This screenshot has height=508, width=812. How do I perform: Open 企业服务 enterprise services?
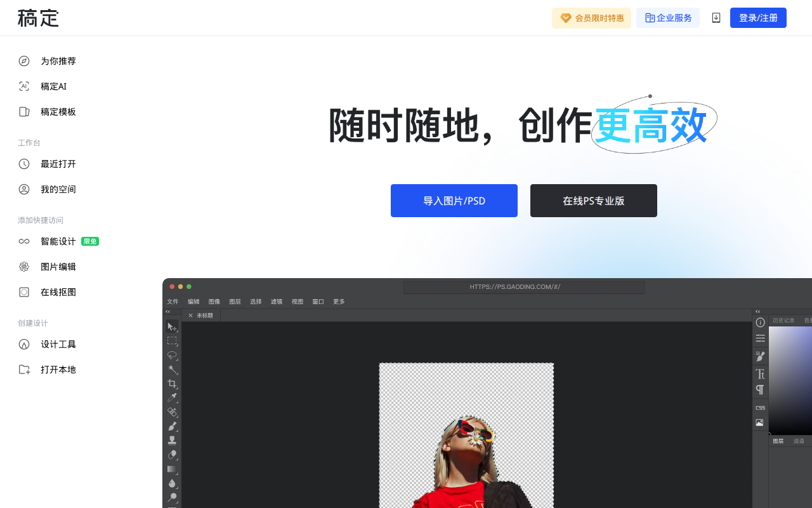tap(668, 18)
